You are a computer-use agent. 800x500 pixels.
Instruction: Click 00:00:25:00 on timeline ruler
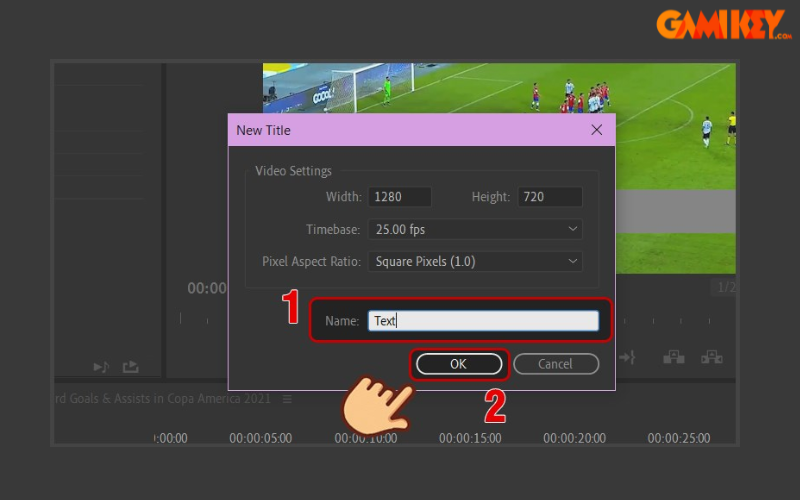click(x=679, y=438)
